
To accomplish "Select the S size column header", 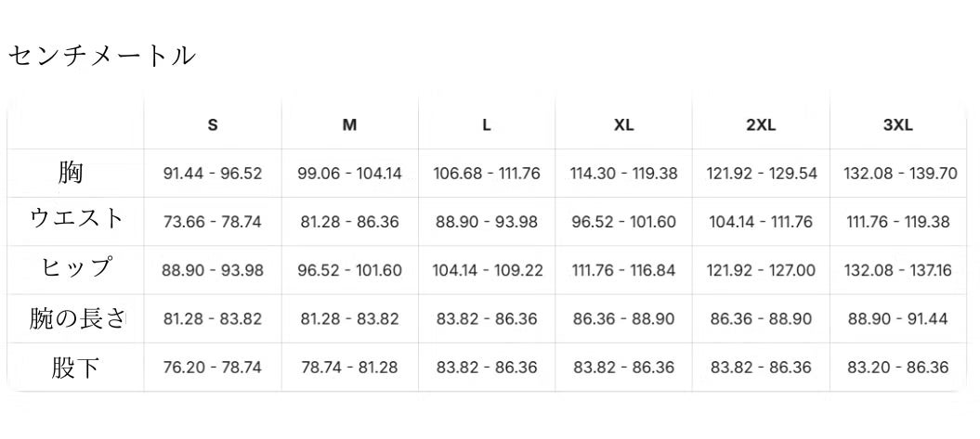I will point(213,125).
